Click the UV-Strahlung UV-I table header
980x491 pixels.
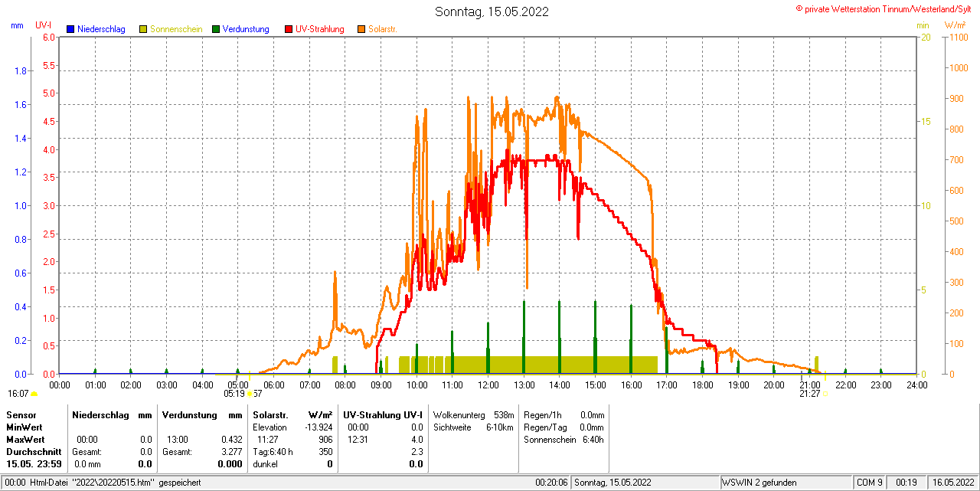pos(383,414)
